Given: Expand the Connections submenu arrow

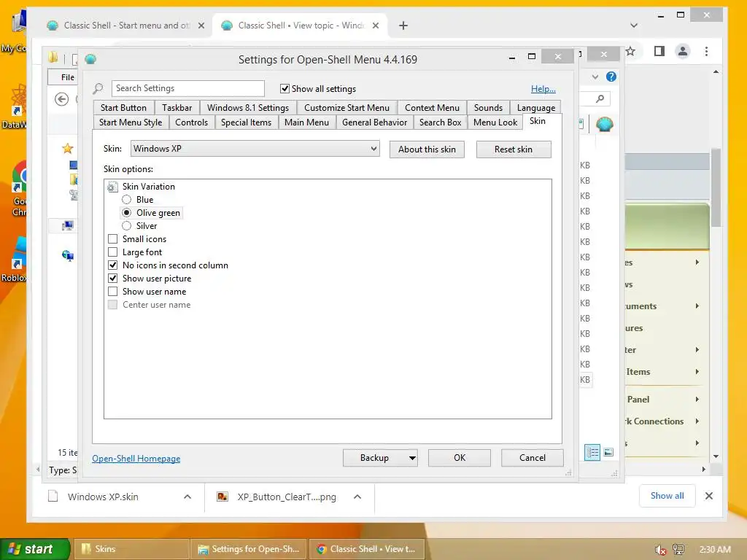Looking at the screenshot, I should (697, 421).
